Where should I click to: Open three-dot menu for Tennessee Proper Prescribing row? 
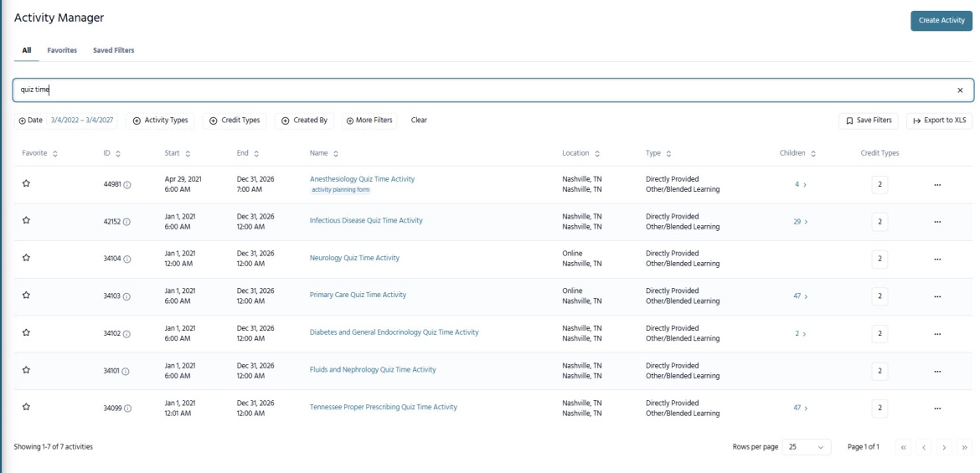(x=937, y=408)
